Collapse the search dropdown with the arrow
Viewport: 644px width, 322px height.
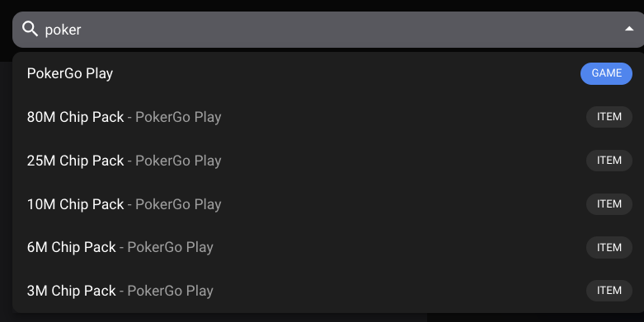click(x=629, y=29)
